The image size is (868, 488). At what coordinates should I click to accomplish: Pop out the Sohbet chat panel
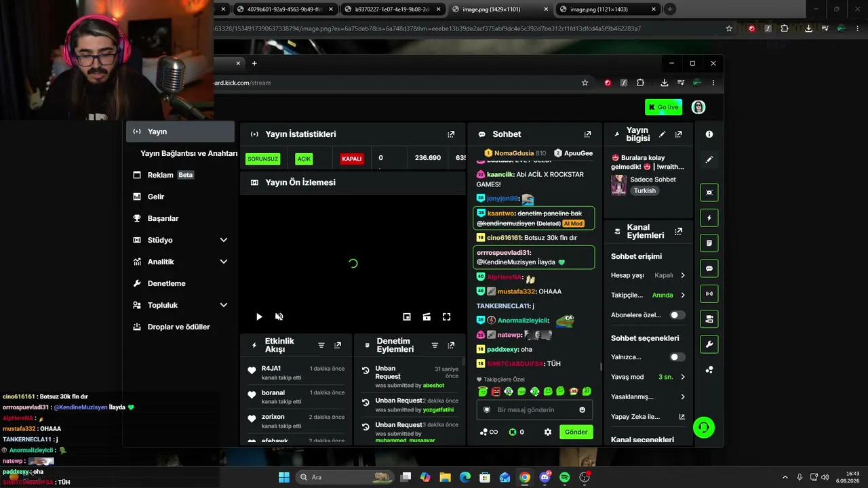(x=587, y=134)
